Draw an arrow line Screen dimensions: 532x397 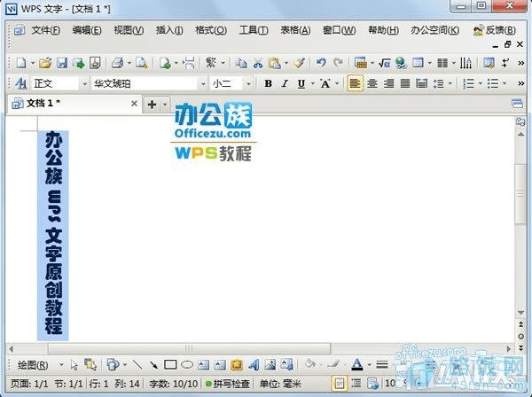click(x=153, y=365)
